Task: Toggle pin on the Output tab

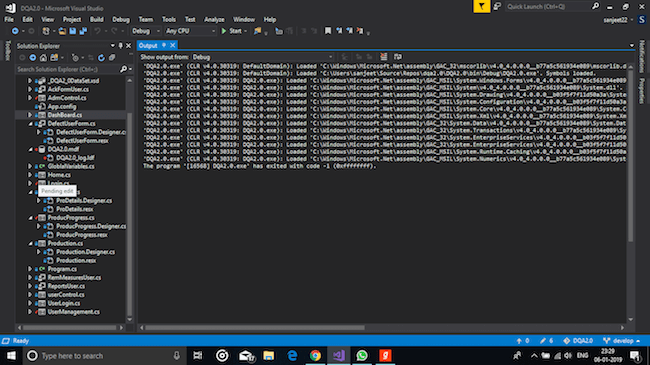Action: point(164,45)
